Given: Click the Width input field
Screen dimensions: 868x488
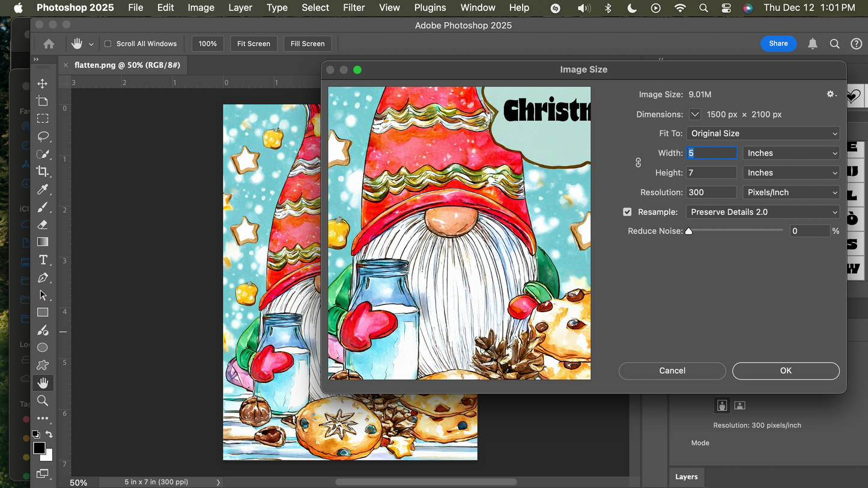Looking at the screenshot, I should (x=712, y=153).
